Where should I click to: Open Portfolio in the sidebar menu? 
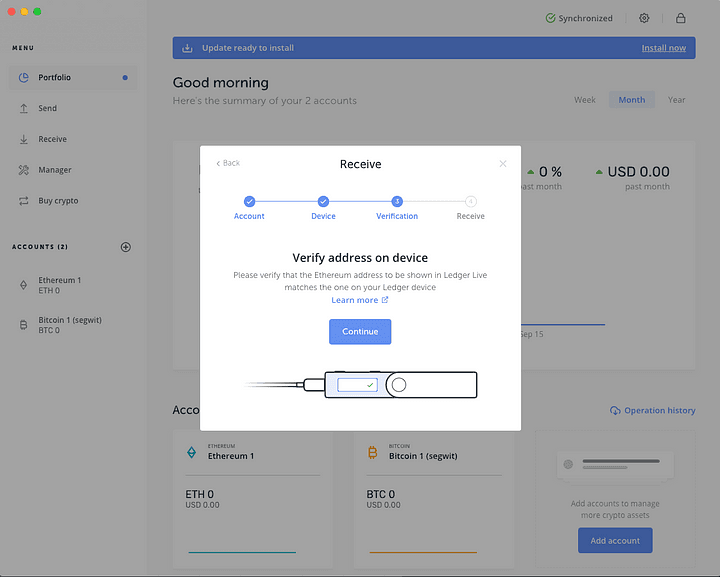(x=73, y=77)
